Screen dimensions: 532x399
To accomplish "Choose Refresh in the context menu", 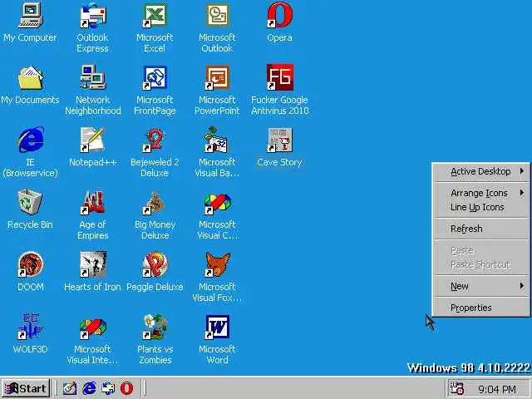I will [x=482, y=229].
